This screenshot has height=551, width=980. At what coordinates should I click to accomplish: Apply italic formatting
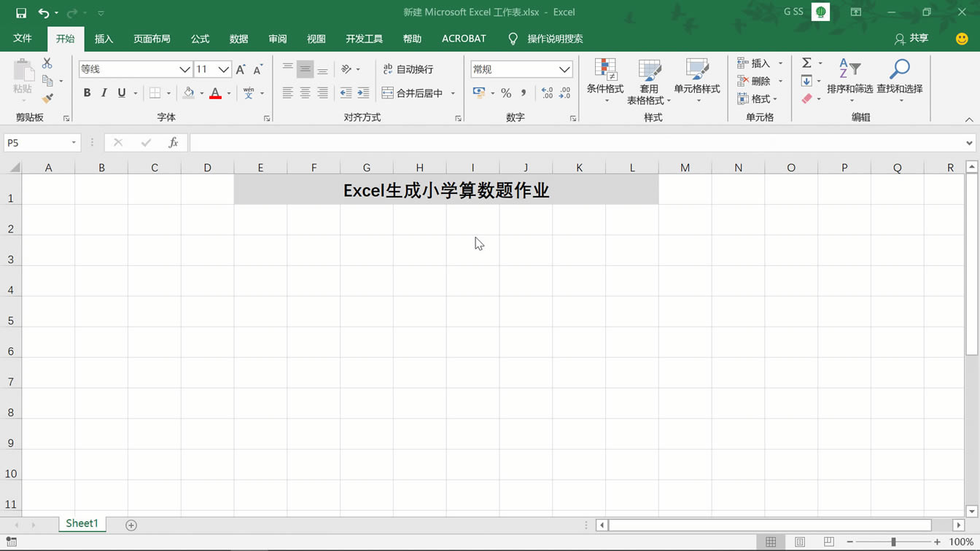click(x=104, y=93)
